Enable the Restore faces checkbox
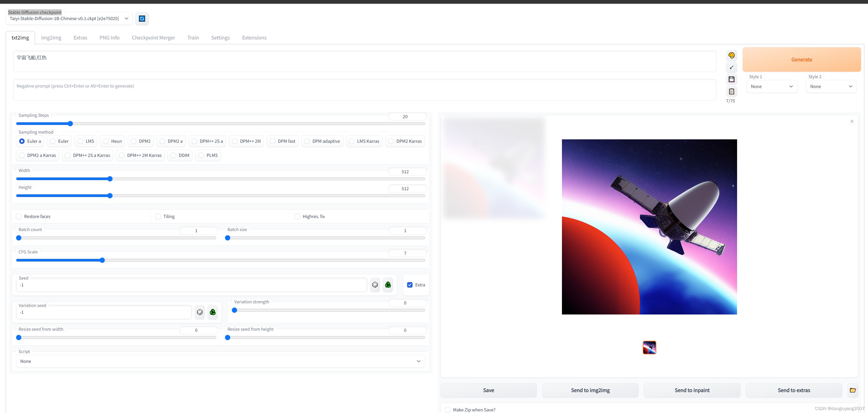This screenshot has height=413, width=868. (x=19, y=216)
